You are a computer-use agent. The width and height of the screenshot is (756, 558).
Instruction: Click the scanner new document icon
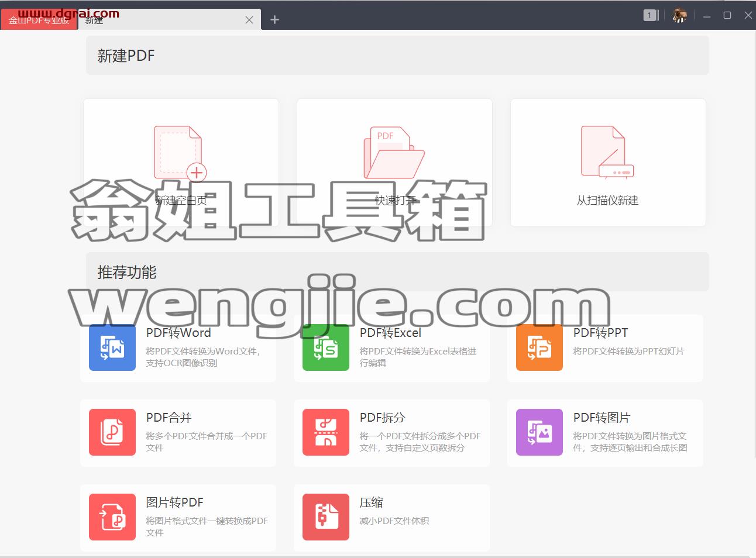607,152
